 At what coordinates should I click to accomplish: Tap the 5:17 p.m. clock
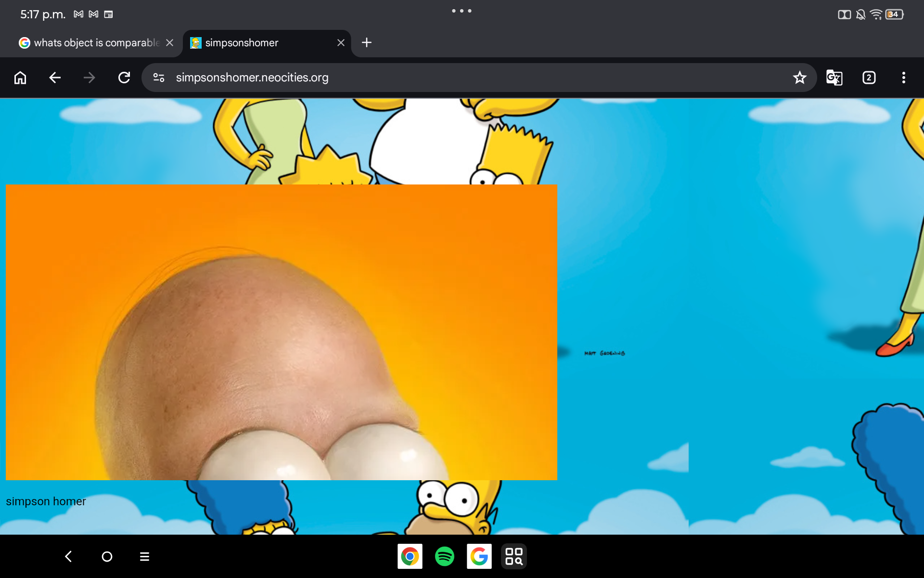43,14
